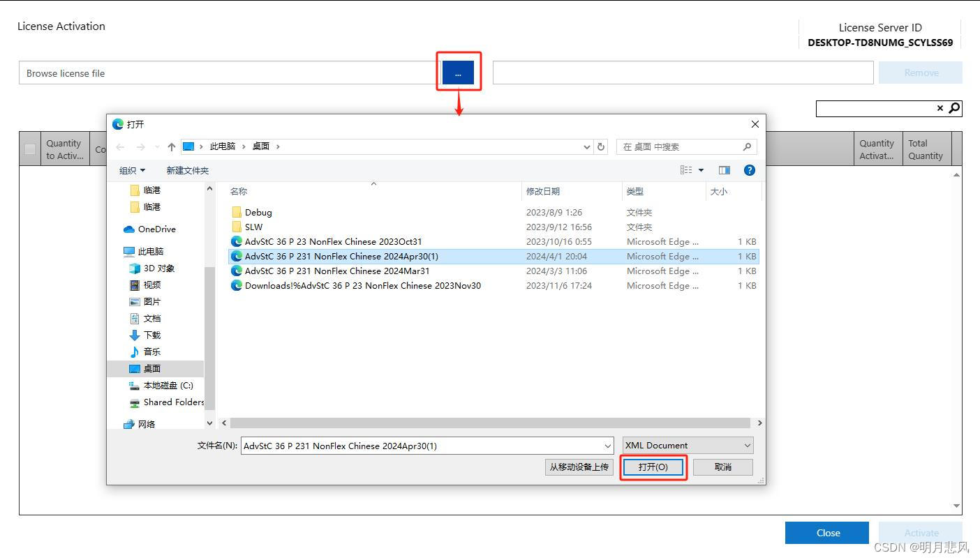Click the 打开(O) button

point(653,467)
